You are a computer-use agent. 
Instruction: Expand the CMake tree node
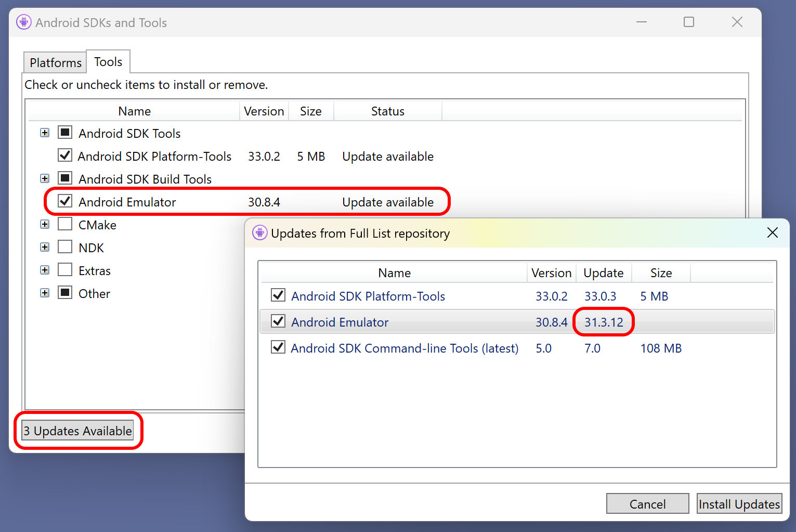point(44,224)
